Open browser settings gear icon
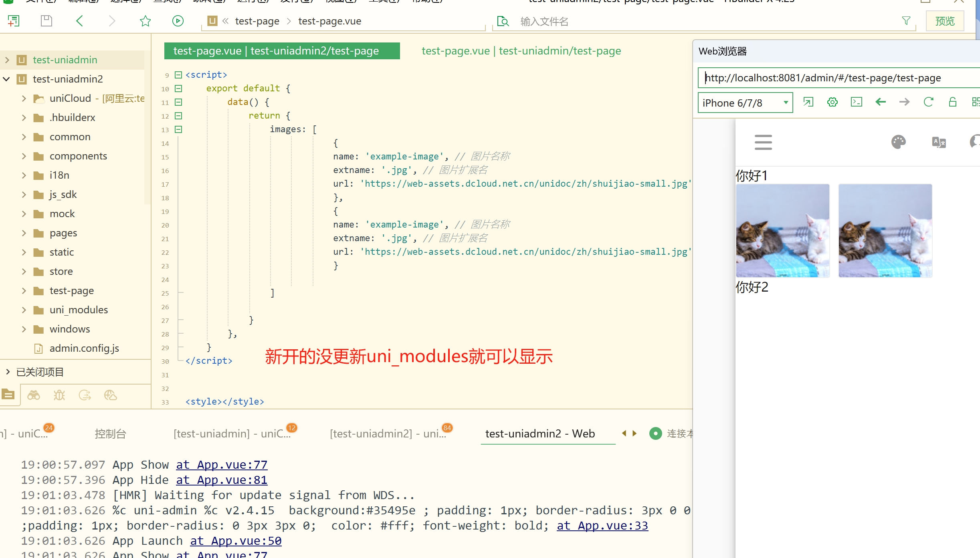Screen dimensions: 980x558 click(x=832, y=102)
